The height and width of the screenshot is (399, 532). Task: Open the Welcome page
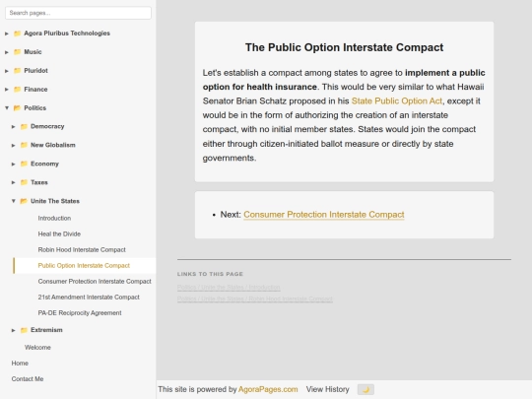coord(37,348)
